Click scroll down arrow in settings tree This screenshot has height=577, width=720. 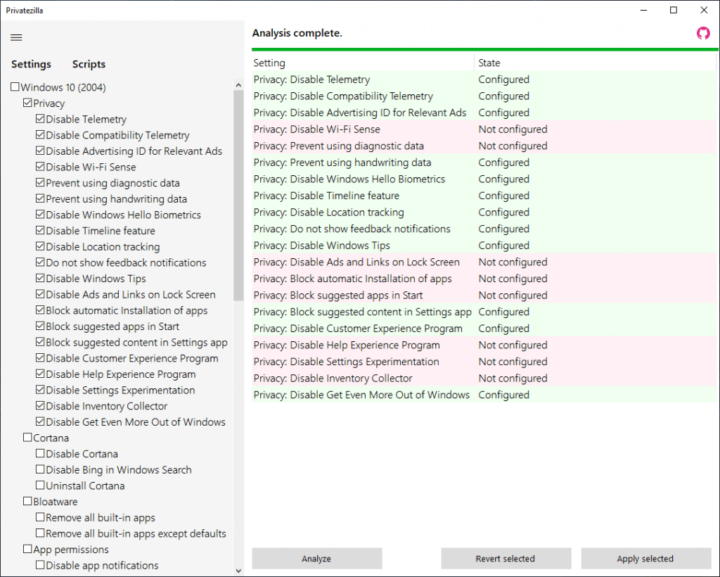(x=238, y=570)
